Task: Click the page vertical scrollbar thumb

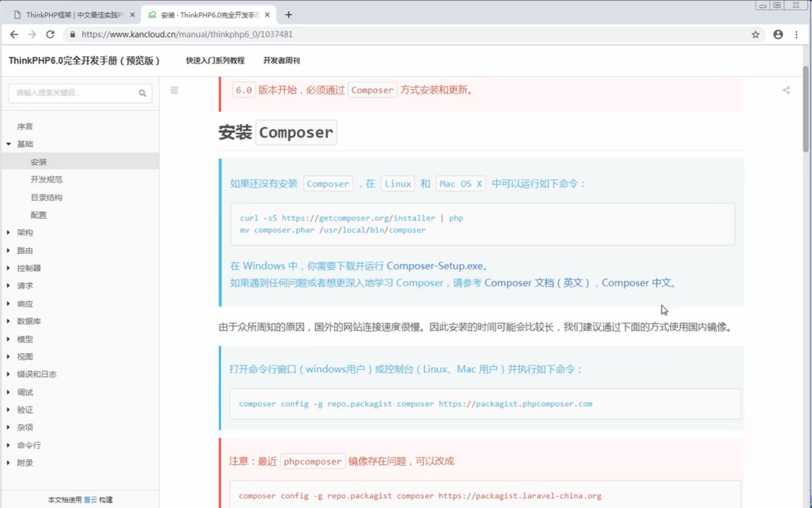Action: coord(806,109)
